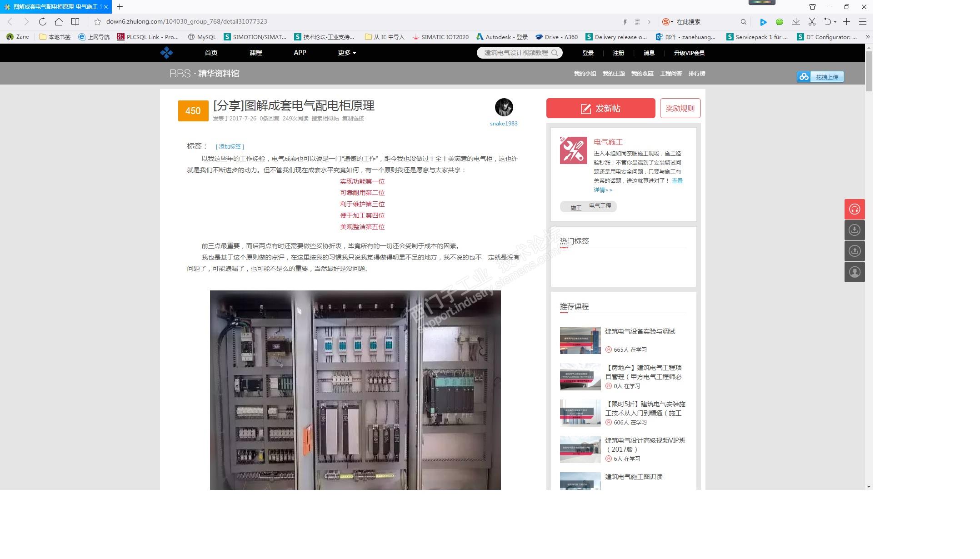Open the 添加标签 link
Viewport: 980px width, 559px height.
tap(230, 146)
